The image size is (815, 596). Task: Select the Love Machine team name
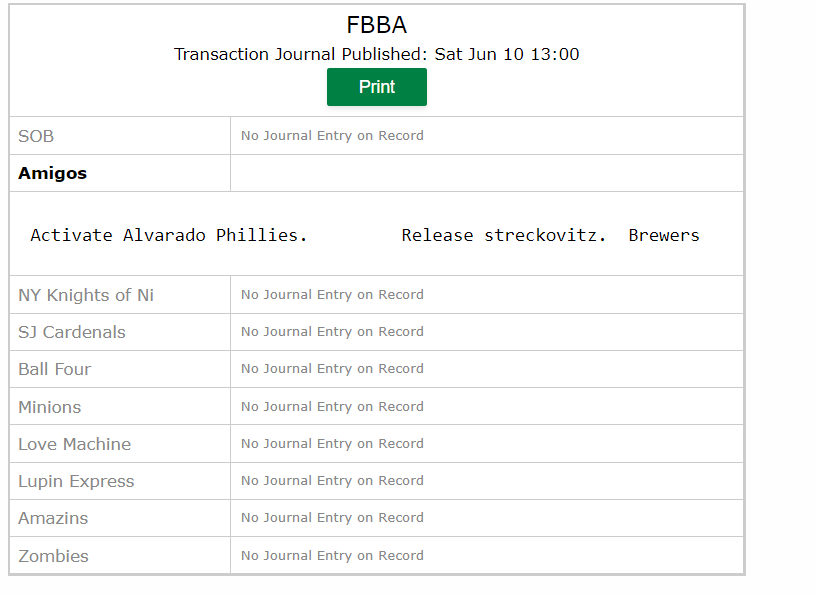(x=74, y=444)
